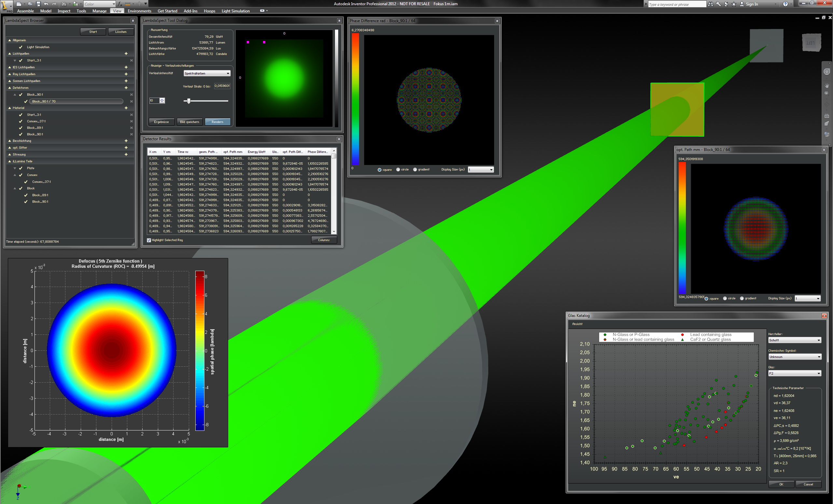
Task: Add a new Lichtquellen entry with plus icon
Action: (x=126, y=53)
